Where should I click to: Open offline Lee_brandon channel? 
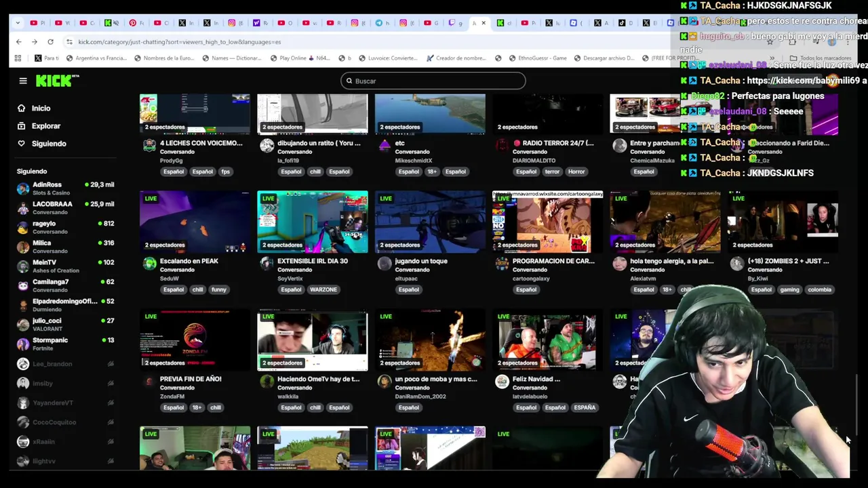pos(65,364)
